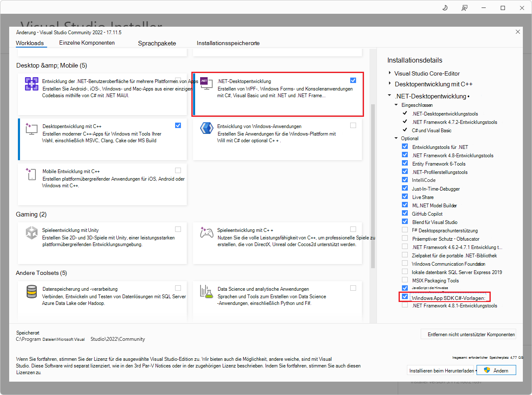Image resolution: width=532 pixels, height=395 pixels.
Task: Uncheck Windows App SDK C#-Vorlagen checkbox
Action: tap(405, 297)
